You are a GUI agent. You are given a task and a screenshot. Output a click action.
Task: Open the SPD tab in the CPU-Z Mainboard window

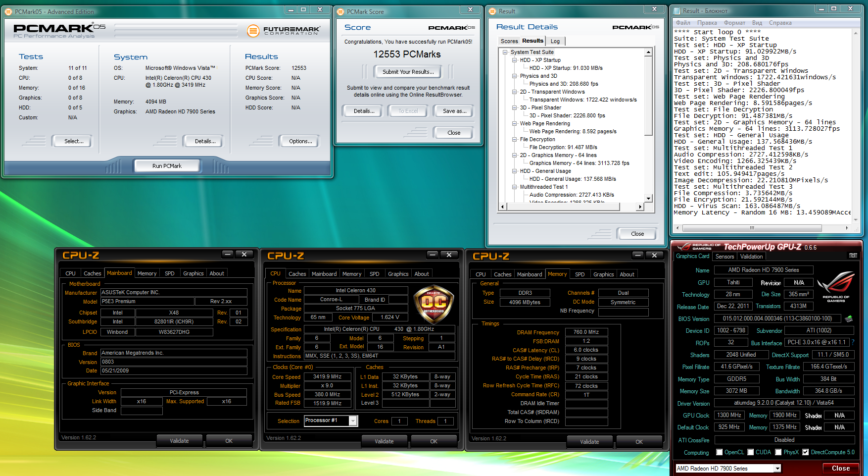click(x=169, y=273)
